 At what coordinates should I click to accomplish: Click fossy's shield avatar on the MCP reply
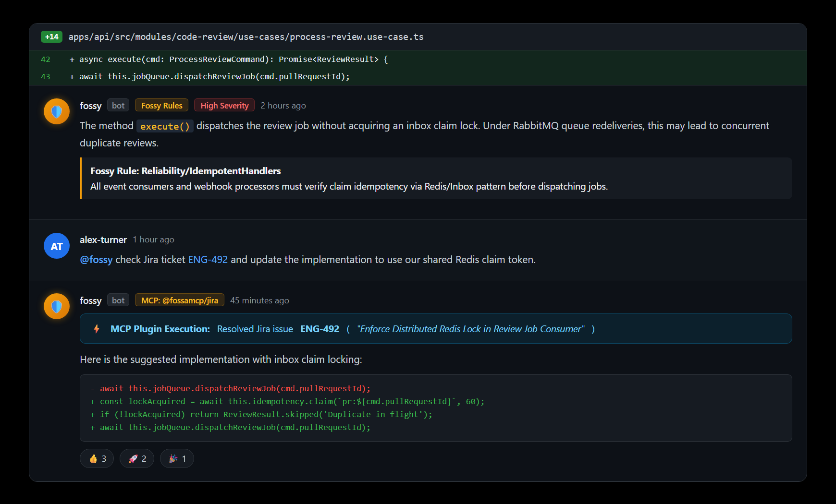coord(57,306)
